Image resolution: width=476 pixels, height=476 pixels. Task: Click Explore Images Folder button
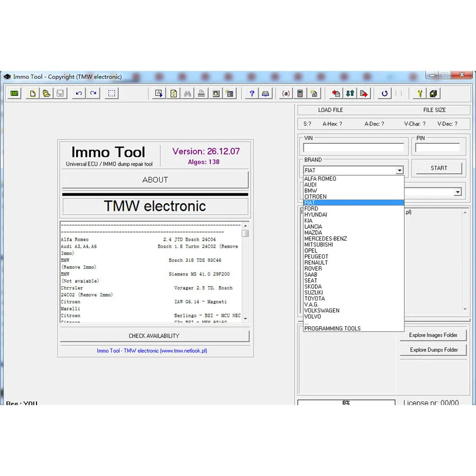[x=433, y=335]
